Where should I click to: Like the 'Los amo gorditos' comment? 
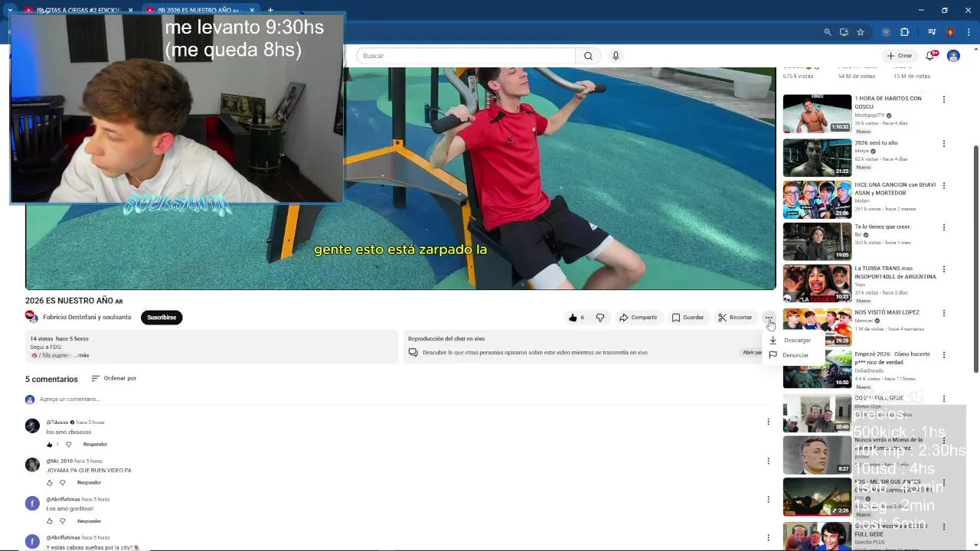click(50, 521)
